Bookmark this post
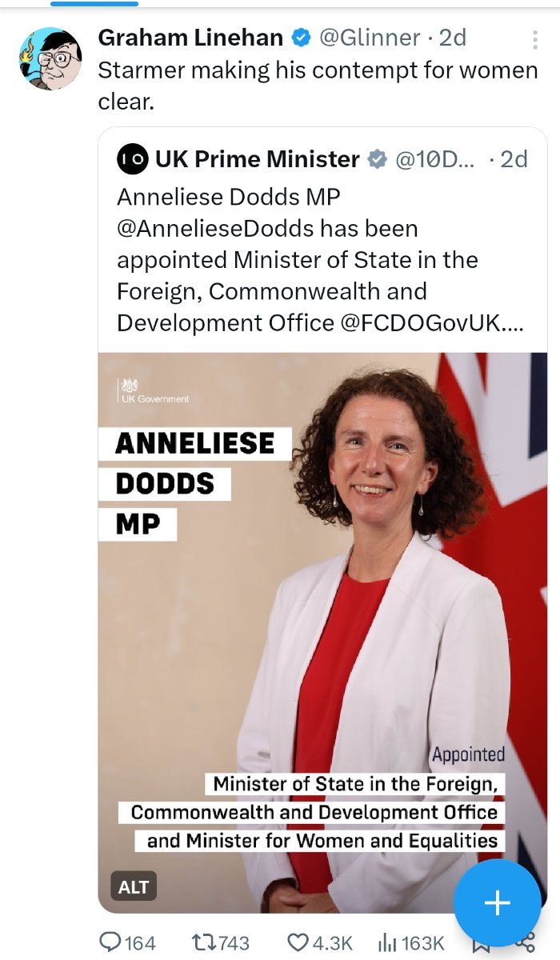This screenshot has width=560, height=960. pos(481,946)
